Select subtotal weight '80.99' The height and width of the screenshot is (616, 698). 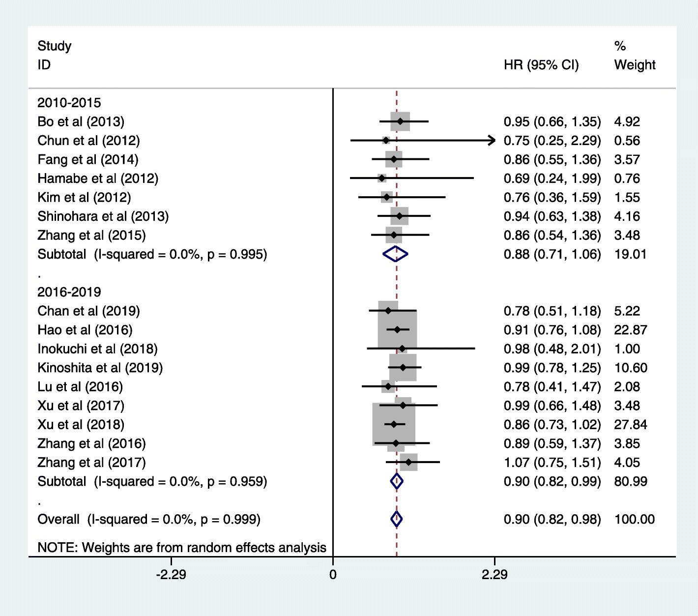click(631, 482)
